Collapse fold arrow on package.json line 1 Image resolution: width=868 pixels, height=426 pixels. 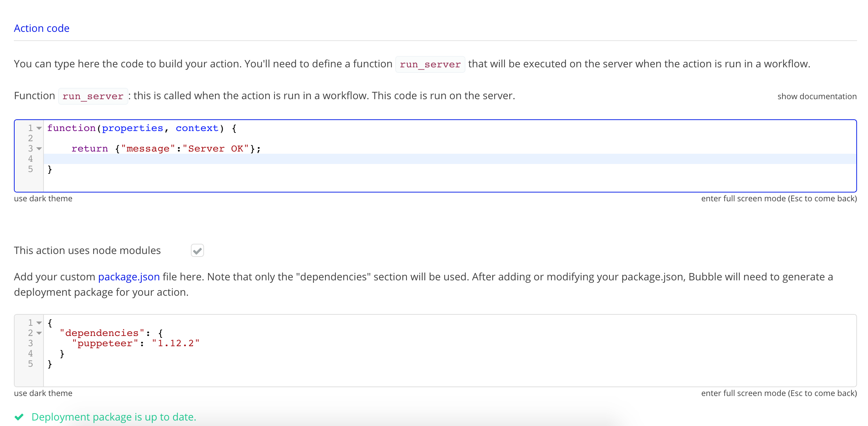[x=39, y=323]
